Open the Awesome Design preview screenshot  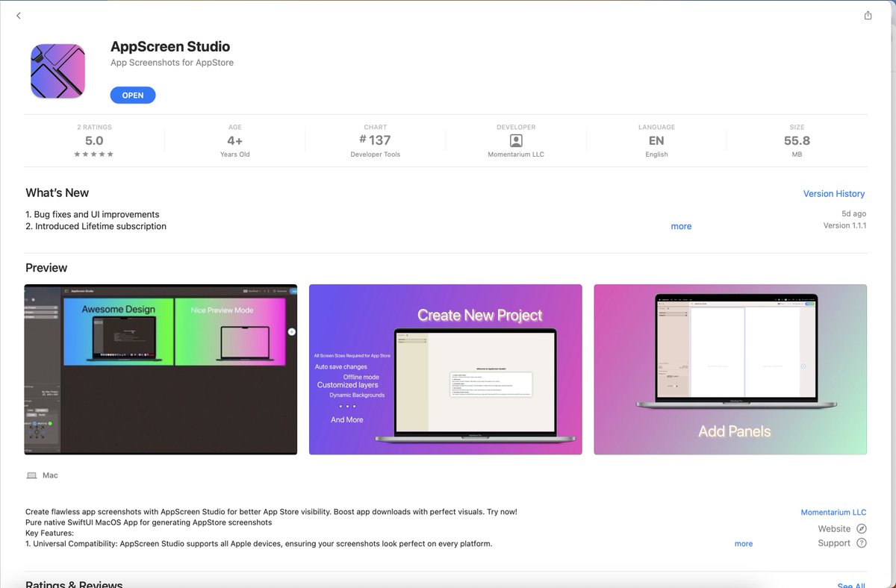161,369
